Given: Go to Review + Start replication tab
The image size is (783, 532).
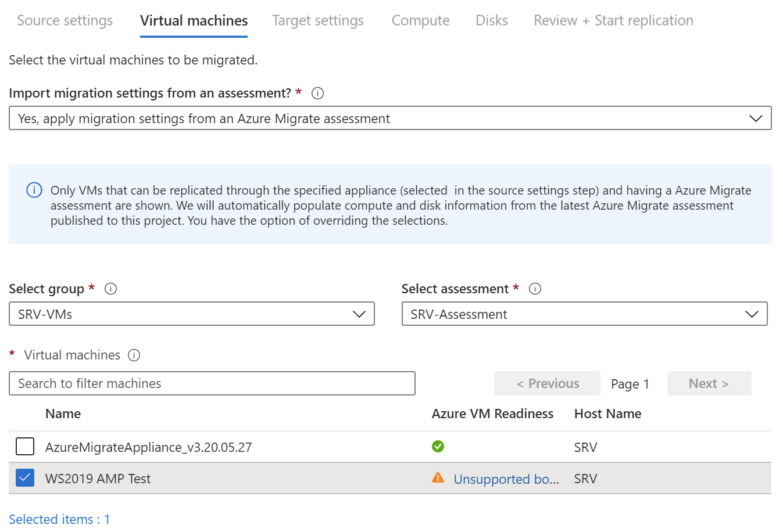Looking at the screenshot, I should (x=614, y=20).
